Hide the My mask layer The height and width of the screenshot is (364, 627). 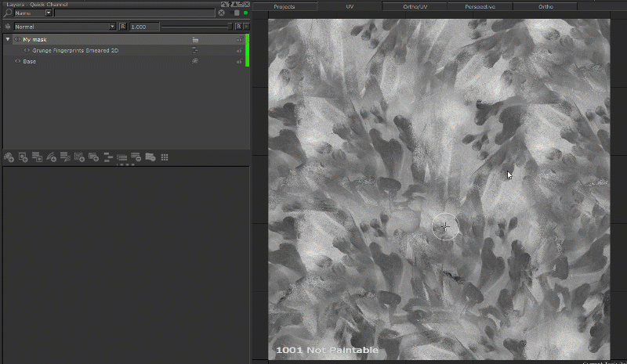coord(18,39)
